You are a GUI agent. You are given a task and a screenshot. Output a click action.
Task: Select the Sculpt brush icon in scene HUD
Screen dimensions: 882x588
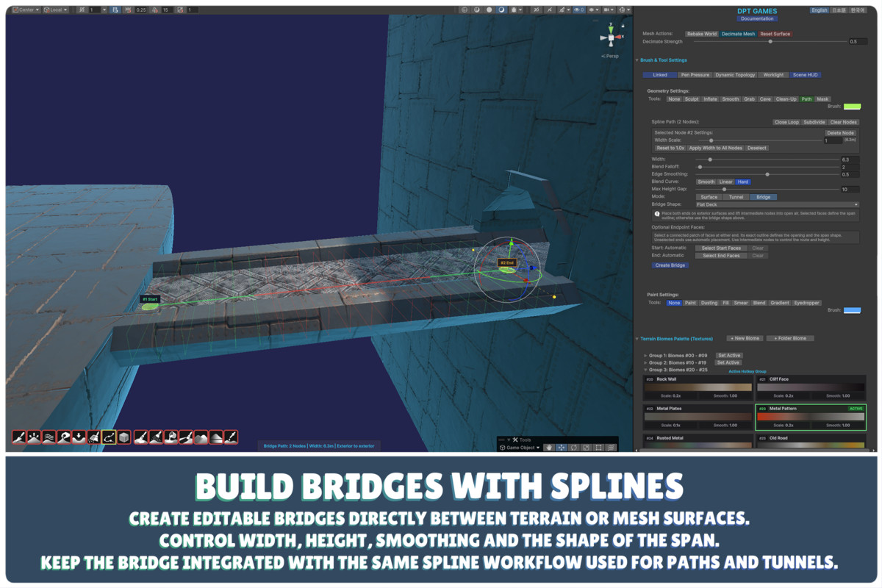pyautogui.click(x=19, y=437)
